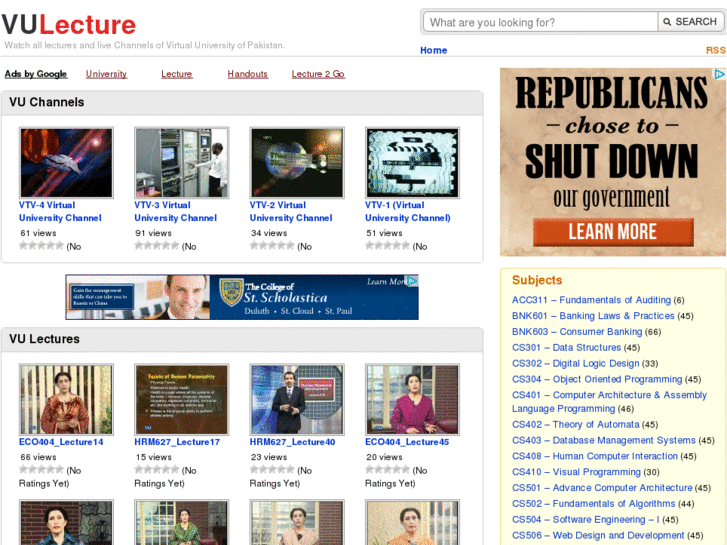Click the HRM627_Lecture40 title link
The image size is (727, 545).
click(293, 442)
